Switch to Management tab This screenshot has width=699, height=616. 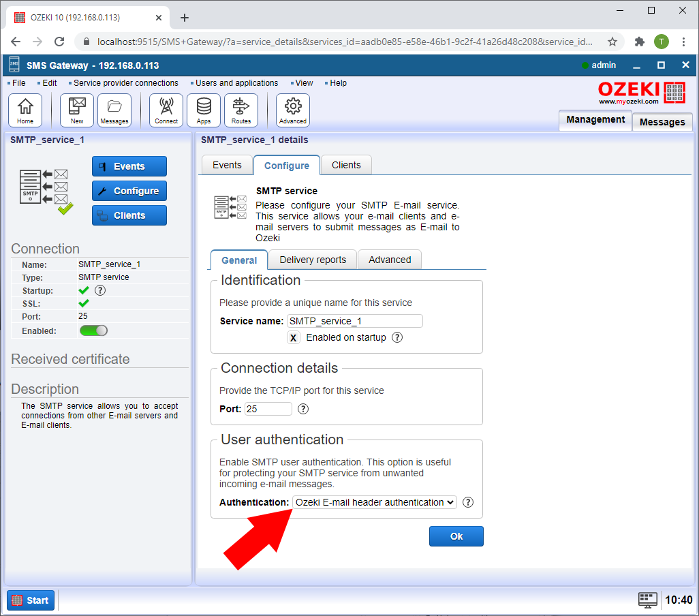coord(595,119)
